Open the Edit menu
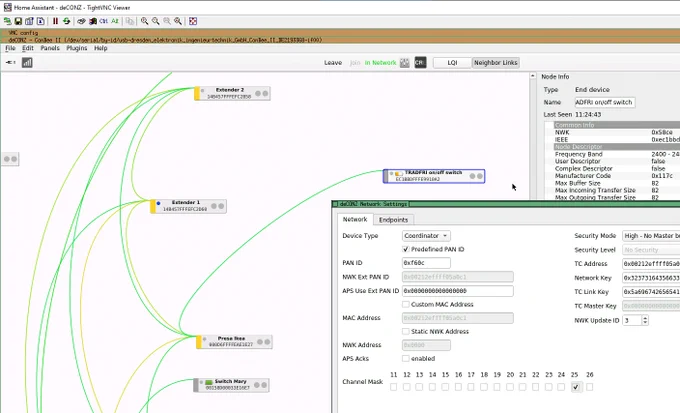This screenshot has width=680, height=413. click(28, 48)
